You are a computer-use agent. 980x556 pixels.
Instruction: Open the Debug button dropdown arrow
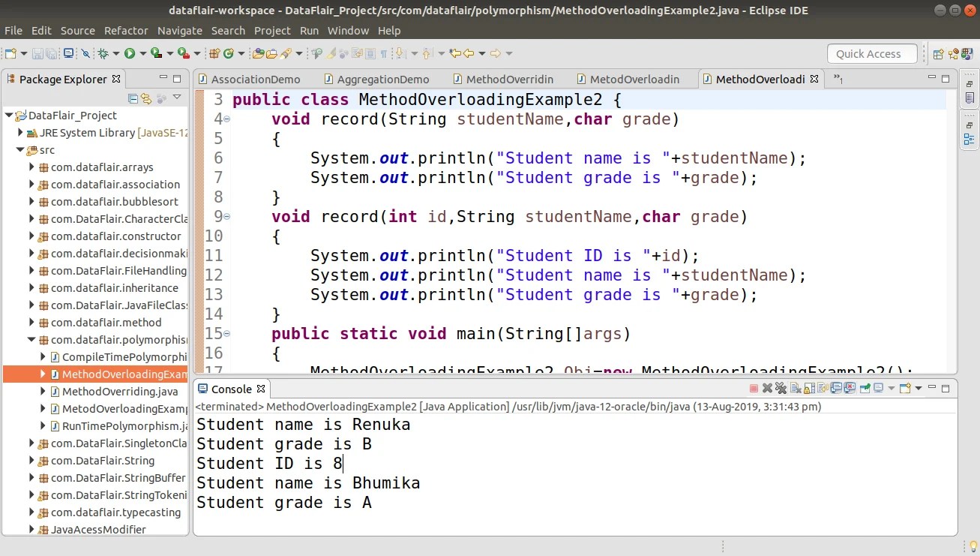115,53
